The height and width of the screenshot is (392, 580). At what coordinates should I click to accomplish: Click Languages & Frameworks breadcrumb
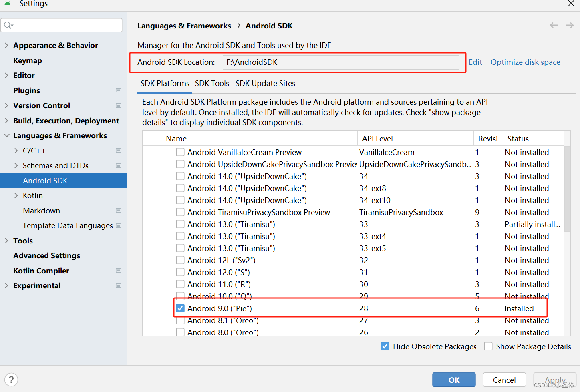pos(184,26)
